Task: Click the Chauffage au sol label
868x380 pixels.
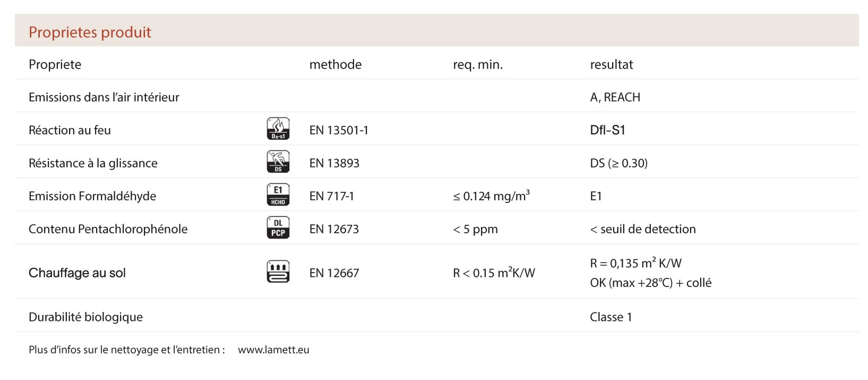Action: pyautogui.click(x=77, y=273)
